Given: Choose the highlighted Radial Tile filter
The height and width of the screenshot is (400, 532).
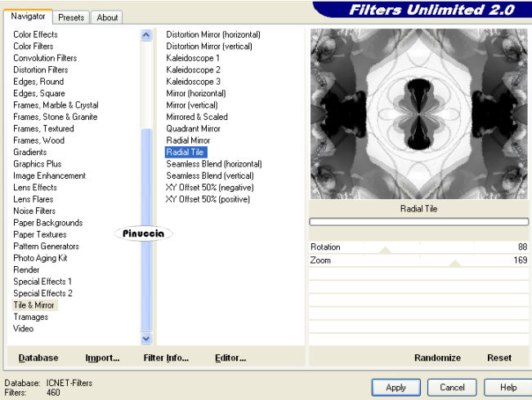Looking at the screenshot, I should [x=186, y=152].
